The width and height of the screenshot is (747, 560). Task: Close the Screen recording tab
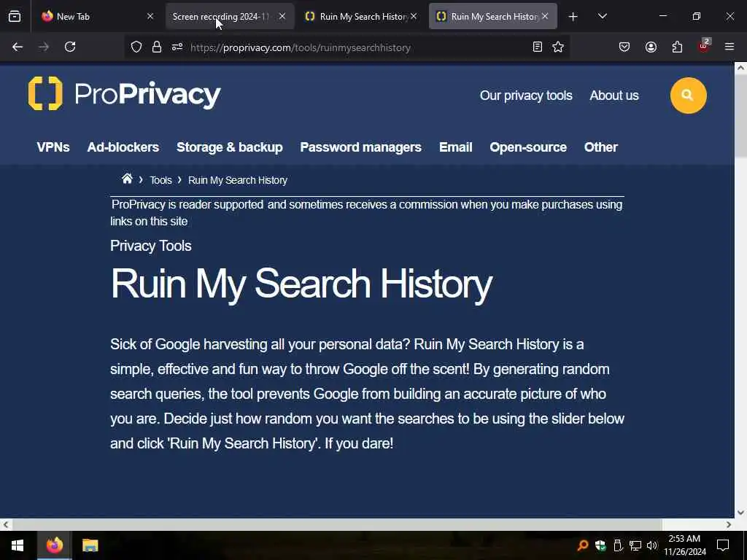pos(282,16)
